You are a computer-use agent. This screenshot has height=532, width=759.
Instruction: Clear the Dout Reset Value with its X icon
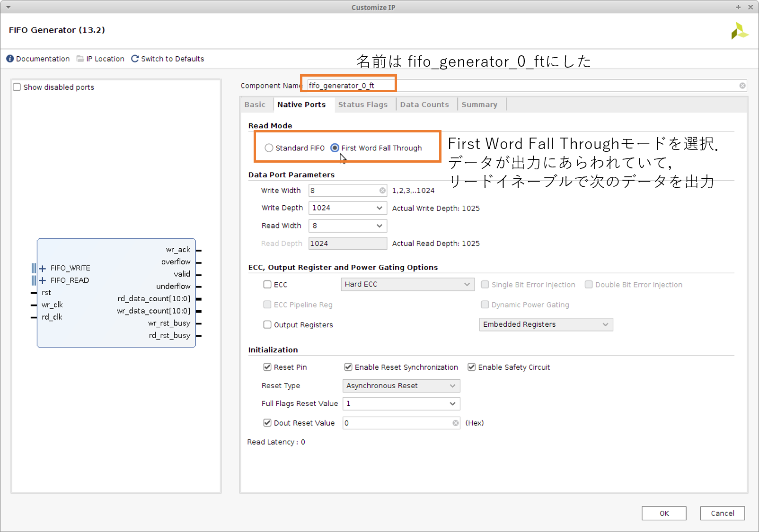click(x=455, y=423)
